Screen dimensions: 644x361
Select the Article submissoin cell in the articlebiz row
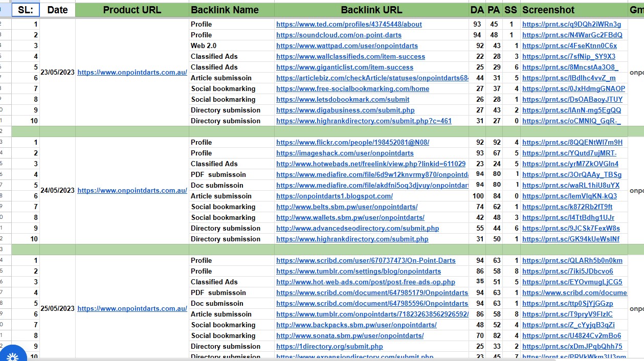pyautogui.click(x=232, y=78)
